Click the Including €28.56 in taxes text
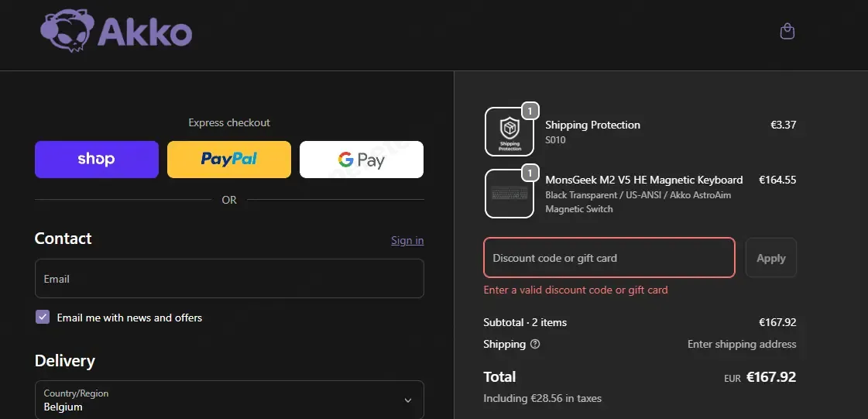 click(x=543, y=399)
